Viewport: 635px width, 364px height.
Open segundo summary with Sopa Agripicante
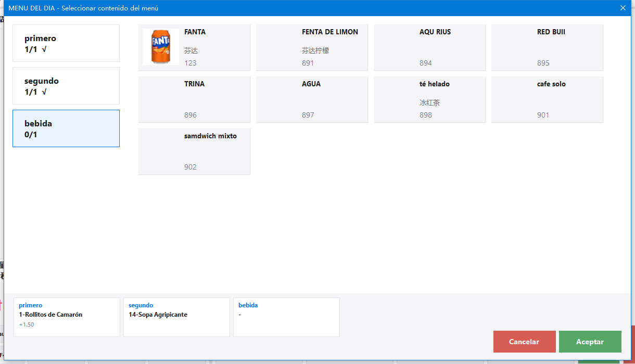pyautogui.click(x=176, y=317)
